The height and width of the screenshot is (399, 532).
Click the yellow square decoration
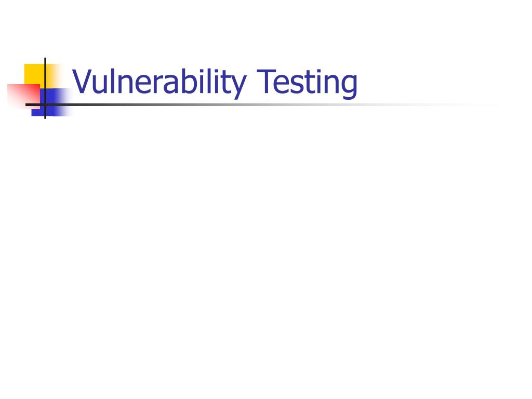(x=34, y=74)
